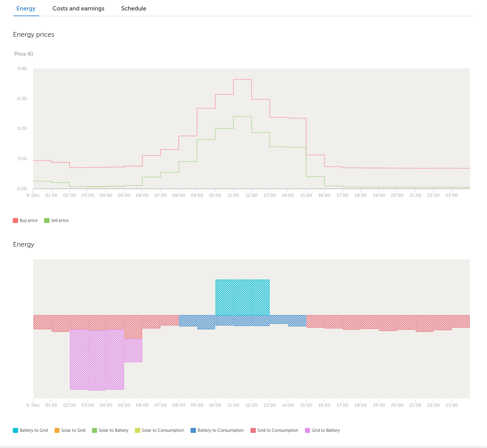This screenshot has height=448, width=487.
Task: Open the Costs and earnings tab
Action: pos(78,9)
